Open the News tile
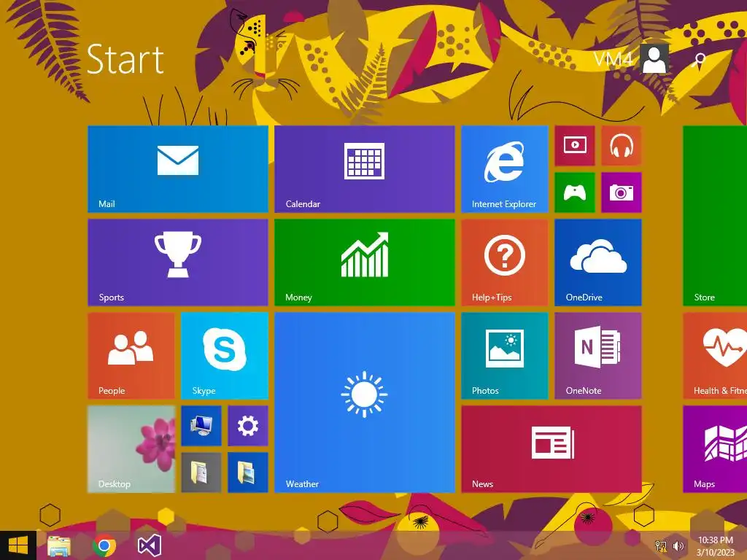This screenshot has height=560, width=747. click(x=551, y=449)
